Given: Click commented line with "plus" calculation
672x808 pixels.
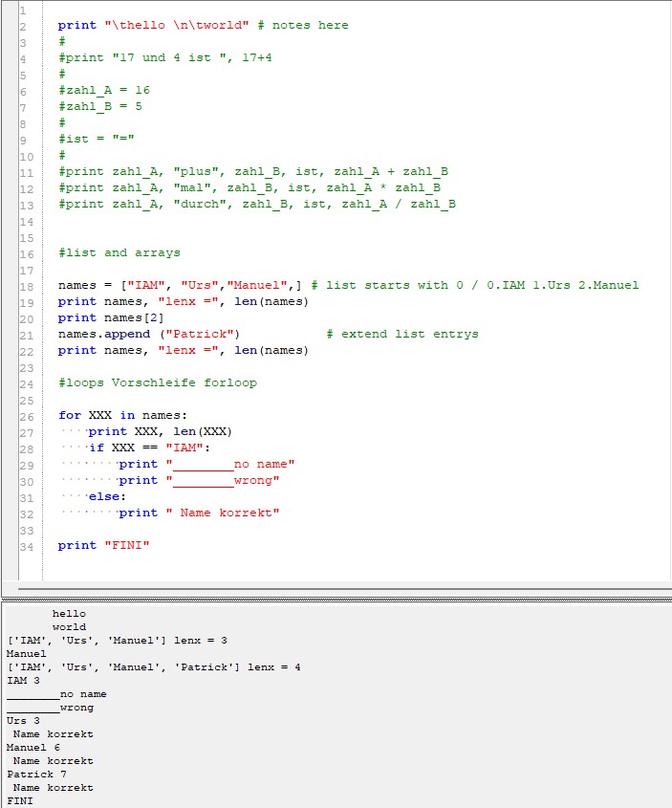Looking at the screenshot, I should 253,171.
